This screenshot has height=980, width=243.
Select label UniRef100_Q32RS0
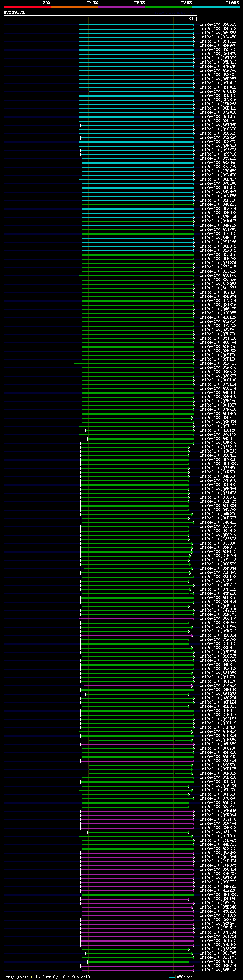(x=218, y=138)
